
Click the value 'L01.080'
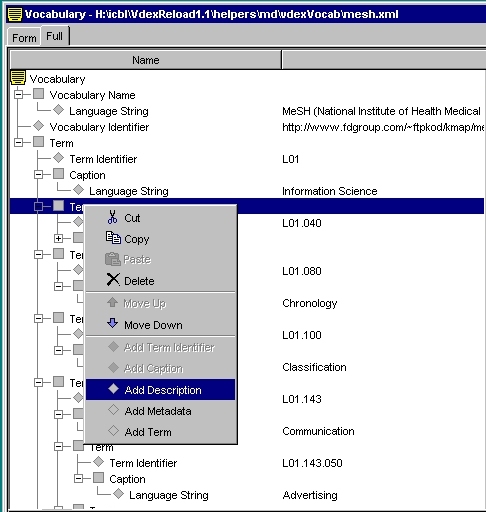[302, 271]
